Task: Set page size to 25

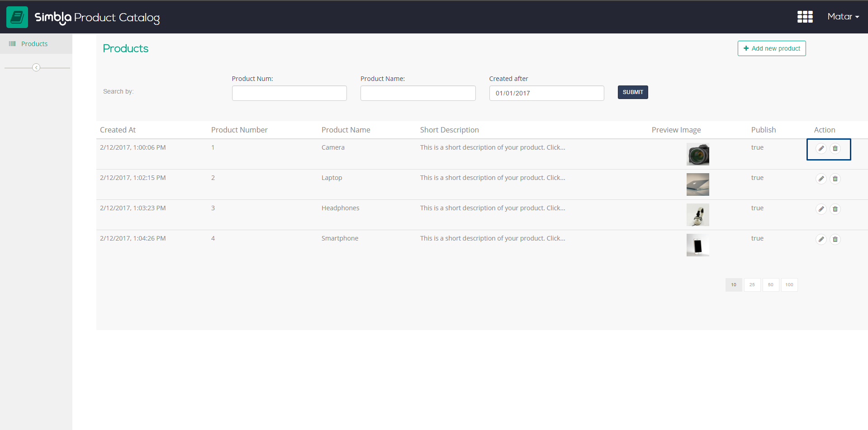Action: pyautogui.click(x=752, y=285)
